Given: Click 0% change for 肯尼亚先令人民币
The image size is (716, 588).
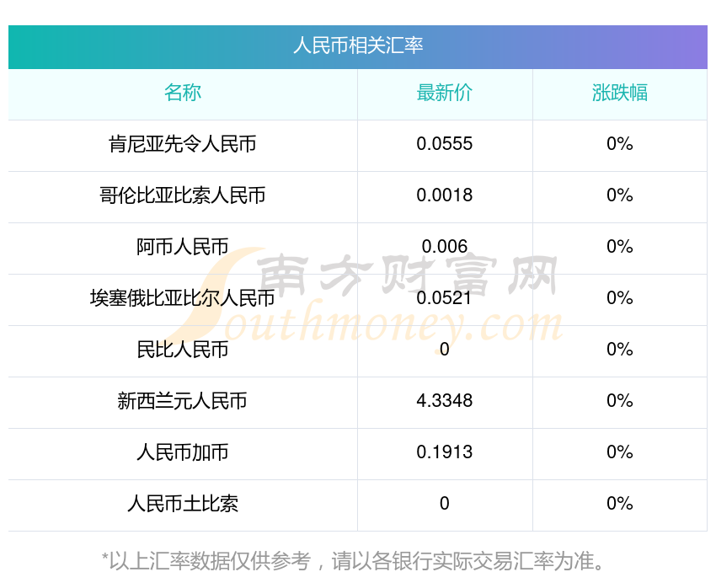Looking at the screenshot, I should (x=619, y=144).
